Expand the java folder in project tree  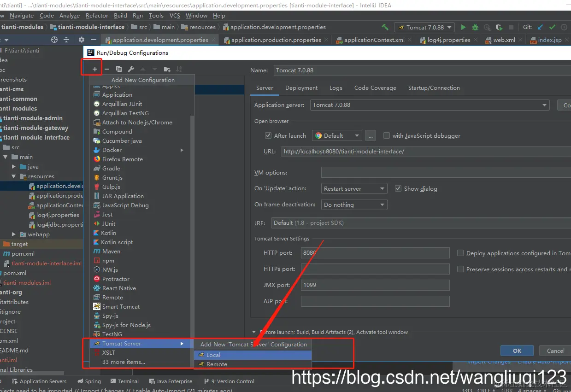click(14, 167)
